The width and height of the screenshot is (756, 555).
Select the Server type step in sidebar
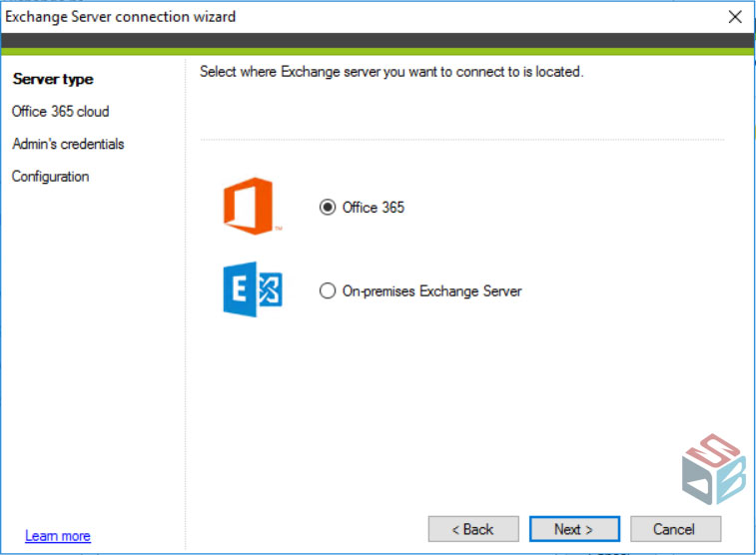tap(53, 79)
